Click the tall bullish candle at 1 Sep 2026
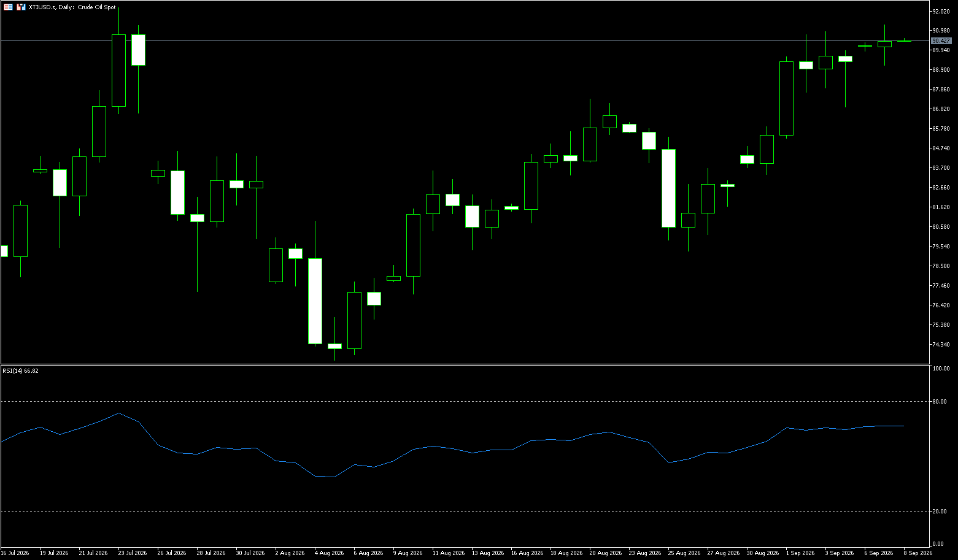Image resolution: width=958 pixels, height=560 pixels. click(786, 98)
